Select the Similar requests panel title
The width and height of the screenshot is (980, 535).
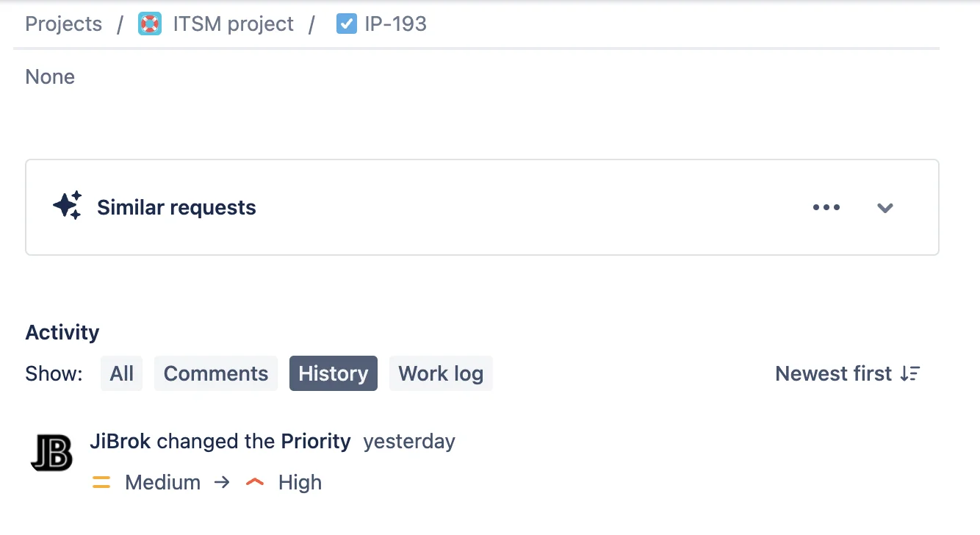click(176, 207)
